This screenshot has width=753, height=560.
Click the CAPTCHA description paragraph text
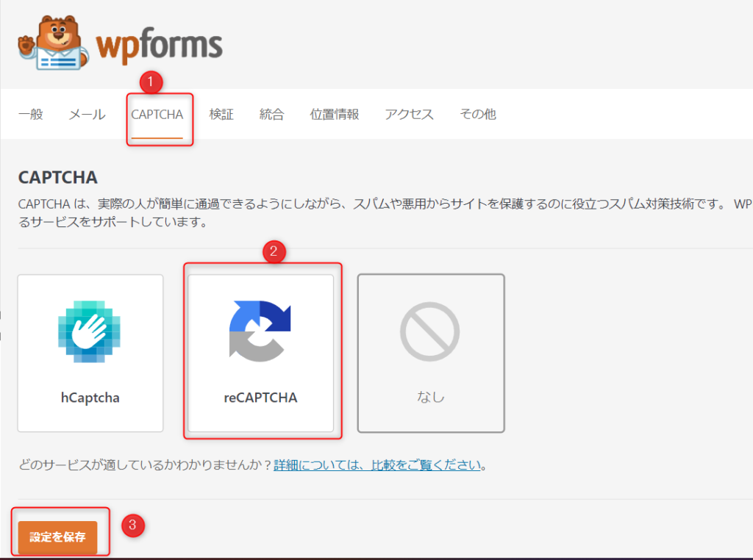[x=385, y=213]
